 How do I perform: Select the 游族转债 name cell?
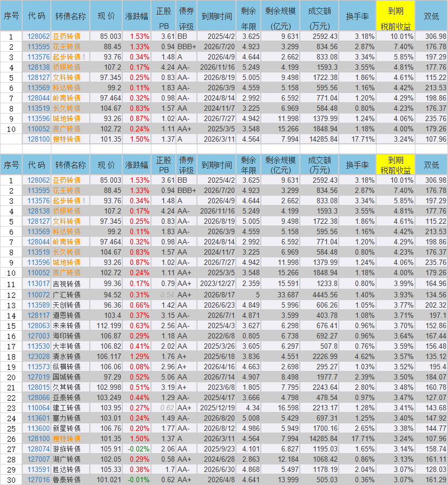tap(70, 449)
